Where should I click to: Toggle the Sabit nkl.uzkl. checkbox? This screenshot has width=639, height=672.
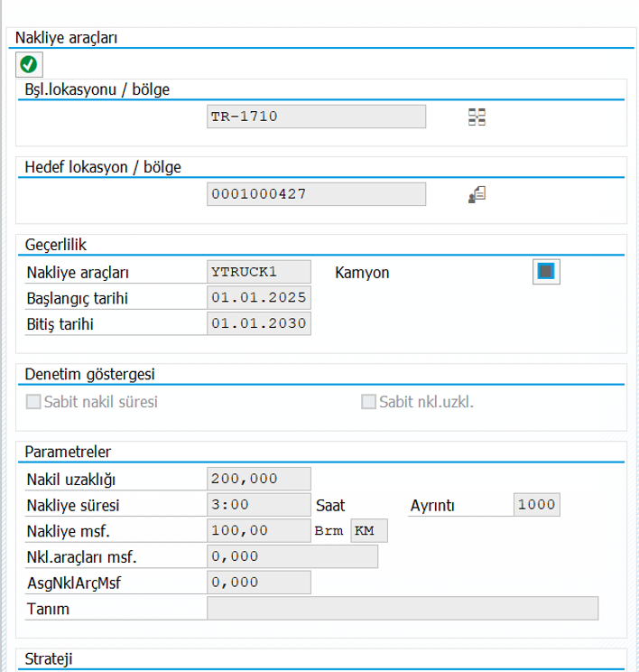click(368, 402)
